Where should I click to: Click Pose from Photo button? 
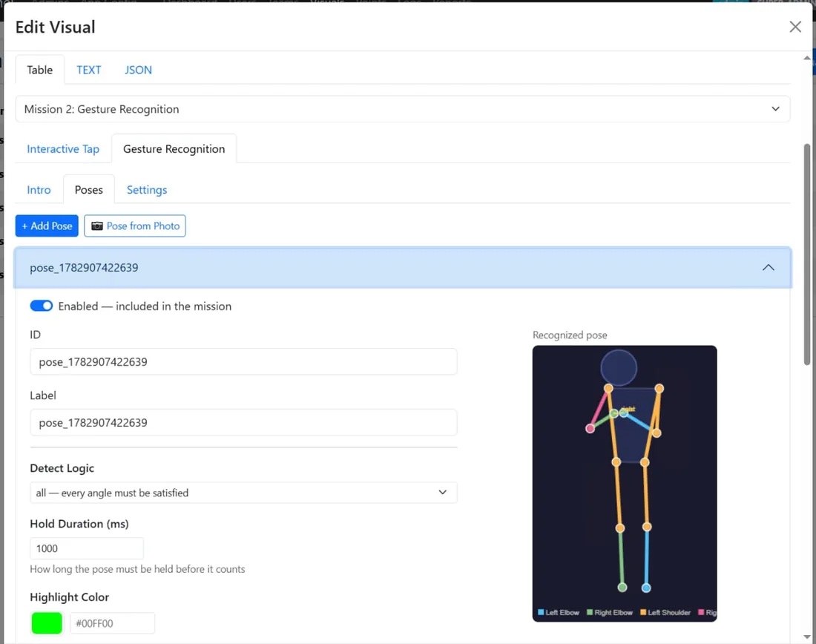pos(135,226)
